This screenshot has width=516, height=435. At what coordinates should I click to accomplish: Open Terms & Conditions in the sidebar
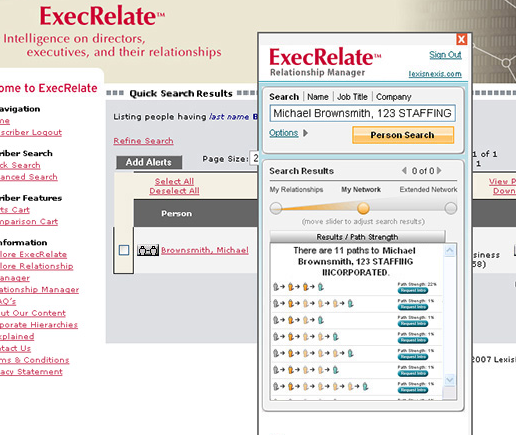tap(35, 360)
